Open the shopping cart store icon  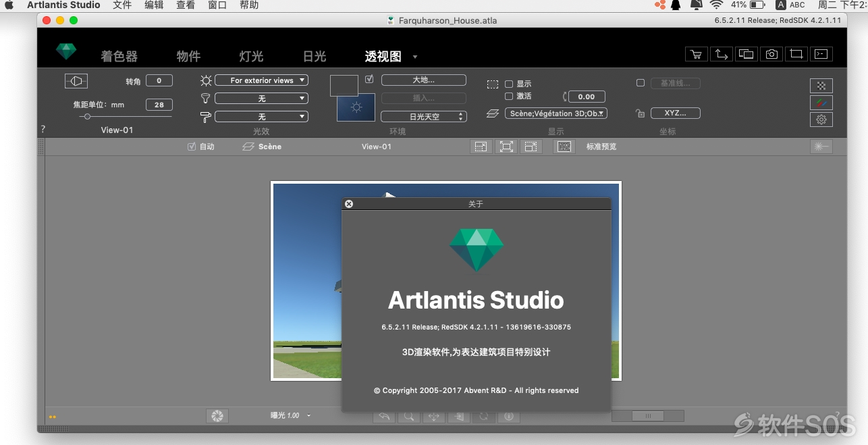(696, 55)
